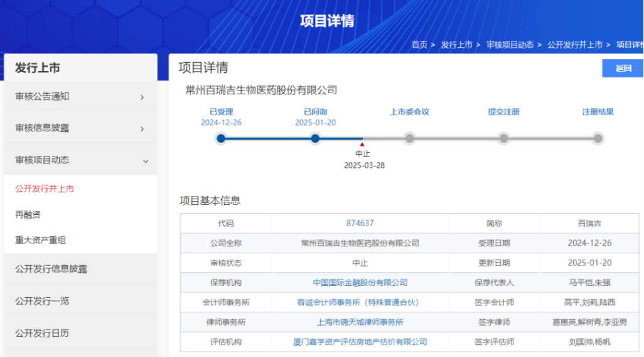Open 上海市锦天城律师事务所 link

pyautogui.click(x=360, y=322)
